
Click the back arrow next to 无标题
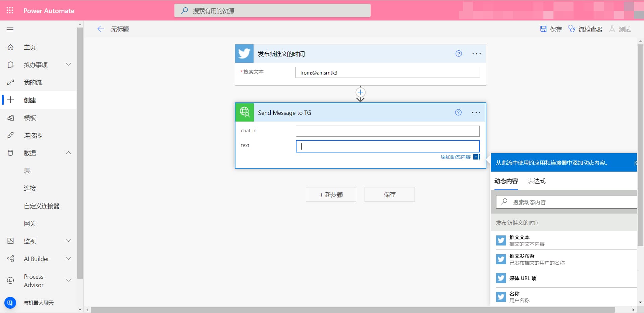101,29
